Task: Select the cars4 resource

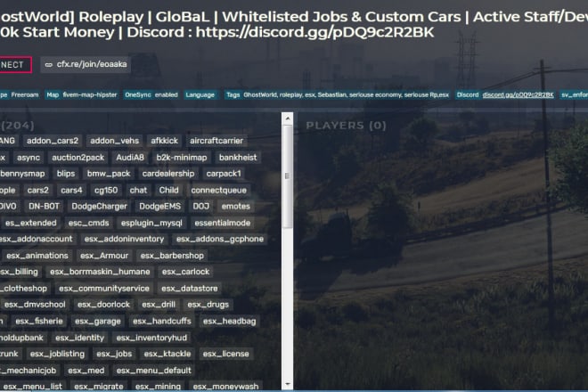Action: [x=71, y=190]
